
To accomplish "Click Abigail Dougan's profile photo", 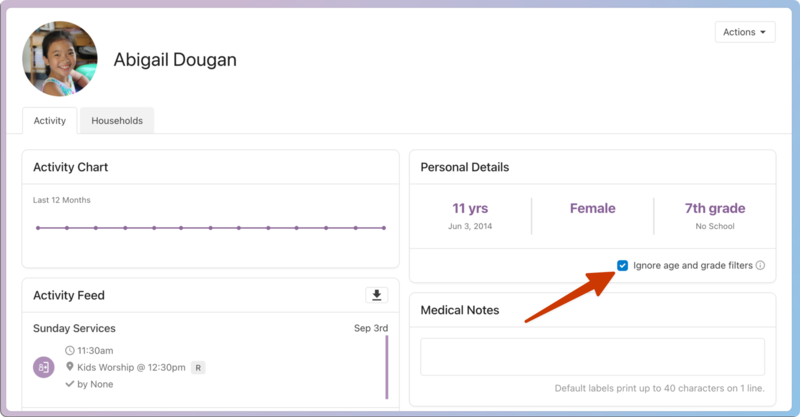I will (x=60, y=59).
